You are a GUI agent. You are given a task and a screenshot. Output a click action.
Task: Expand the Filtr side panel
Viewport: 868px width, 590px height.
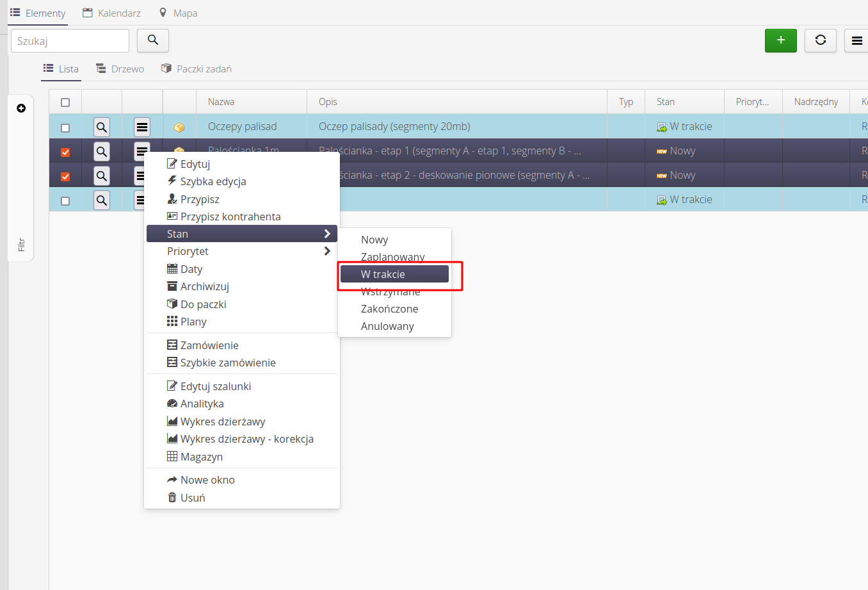click(21, 244)
